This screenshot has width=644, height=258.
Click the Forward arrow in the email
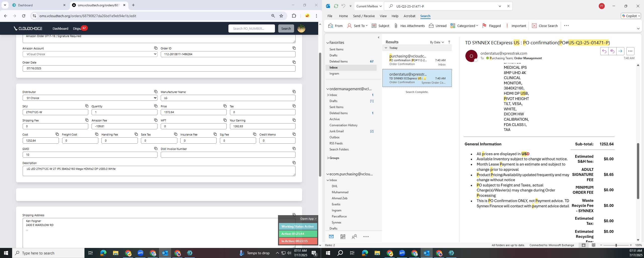[x=620, y=51]
